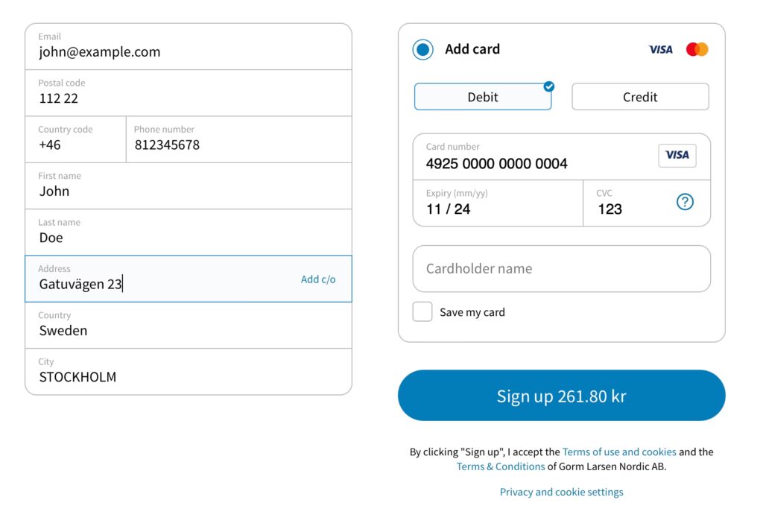
Task: Open the Terms of use and cookies link
Action: pos(619,452)
